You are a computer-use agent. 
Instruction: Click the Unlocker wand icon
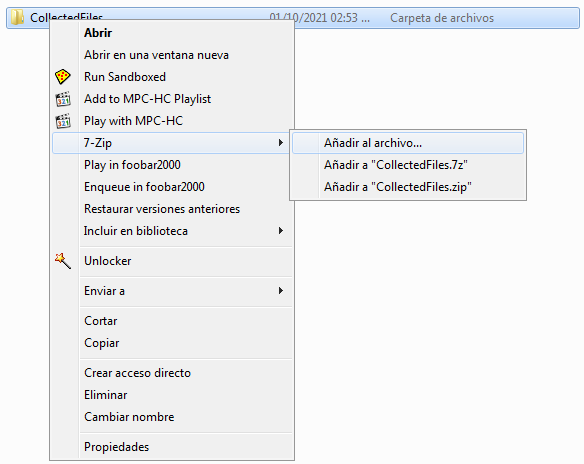pos(63,261)
